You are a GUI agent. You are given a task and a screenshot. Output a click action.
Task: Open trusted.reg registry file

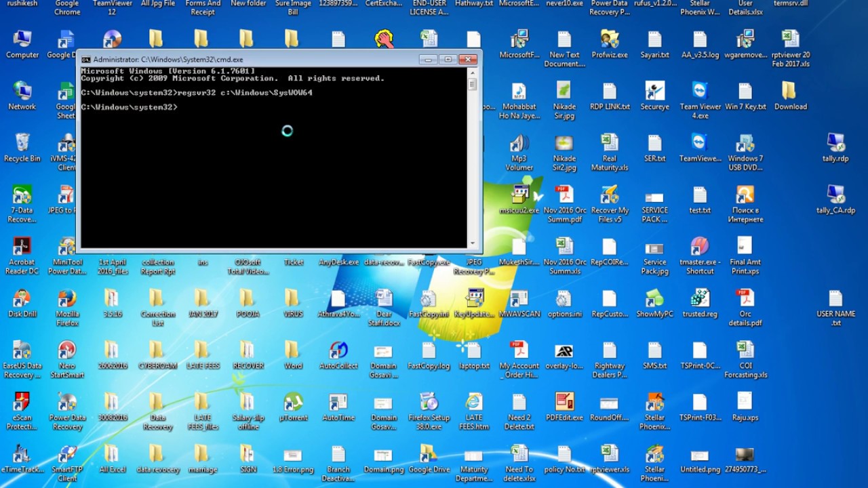coord(700,303)
